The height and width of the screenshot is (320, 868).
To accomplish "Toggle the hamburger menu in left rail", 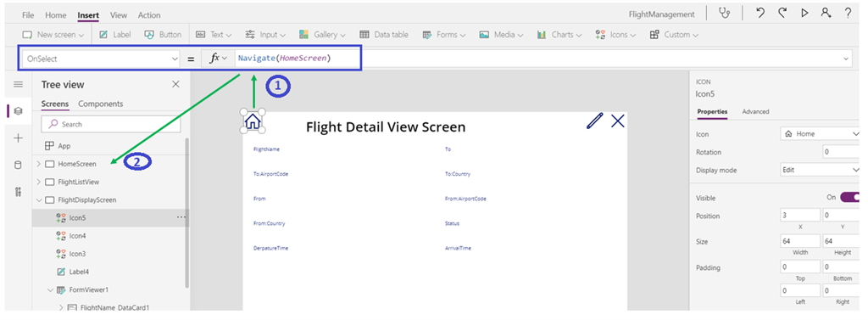I will (19, 84).
